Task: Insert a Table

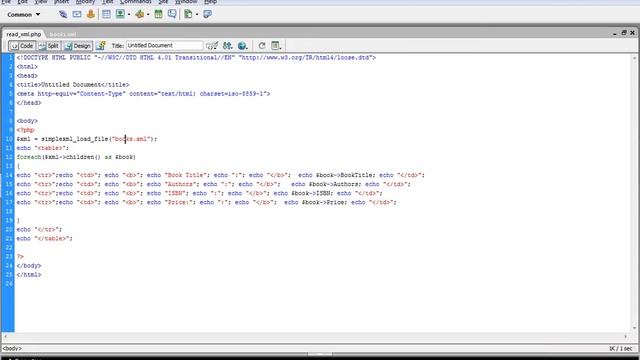Action: 106,14
